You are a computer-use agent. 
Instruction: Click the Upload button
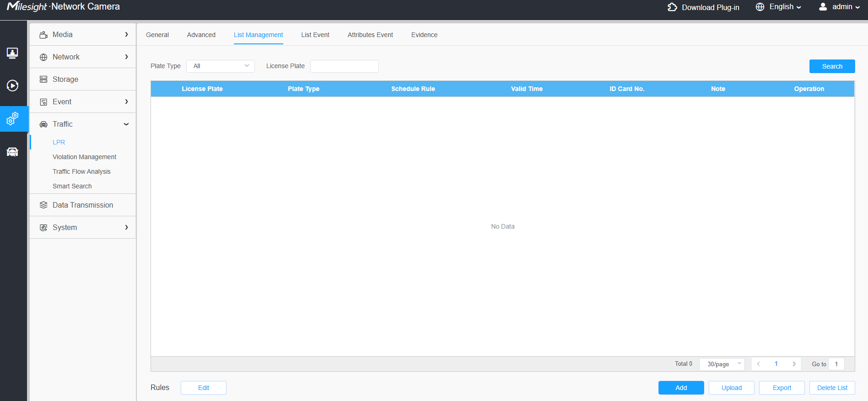click(x=731, y=388)
